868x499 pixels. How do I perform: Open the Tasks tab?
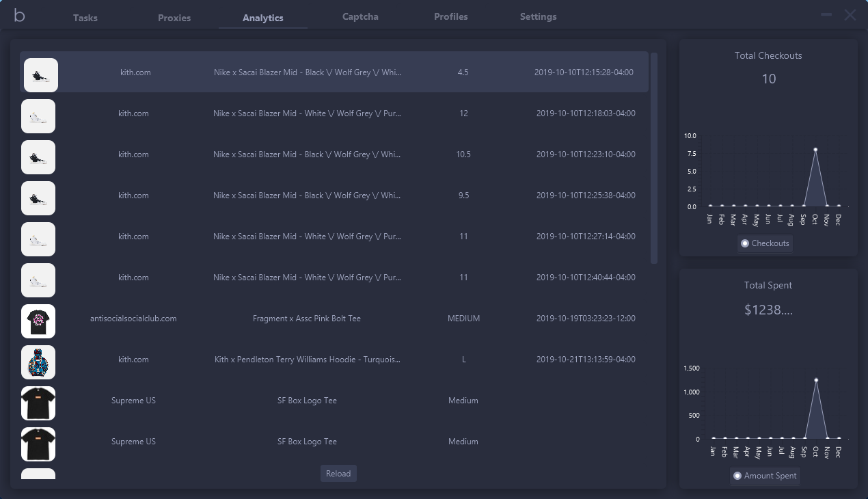tap(85, 18)
